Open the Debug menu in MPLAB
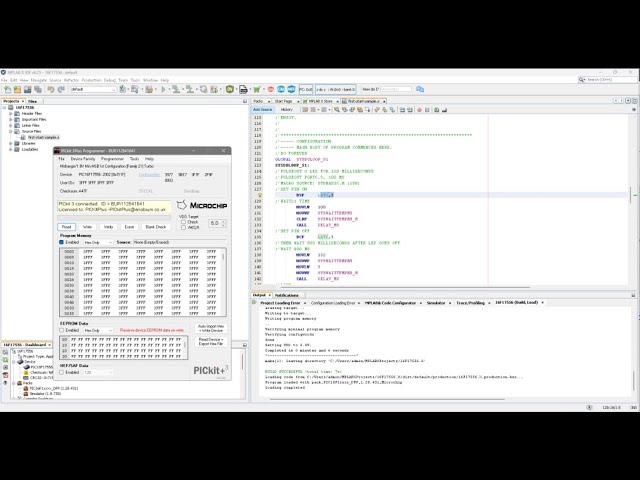 [110, 80]
